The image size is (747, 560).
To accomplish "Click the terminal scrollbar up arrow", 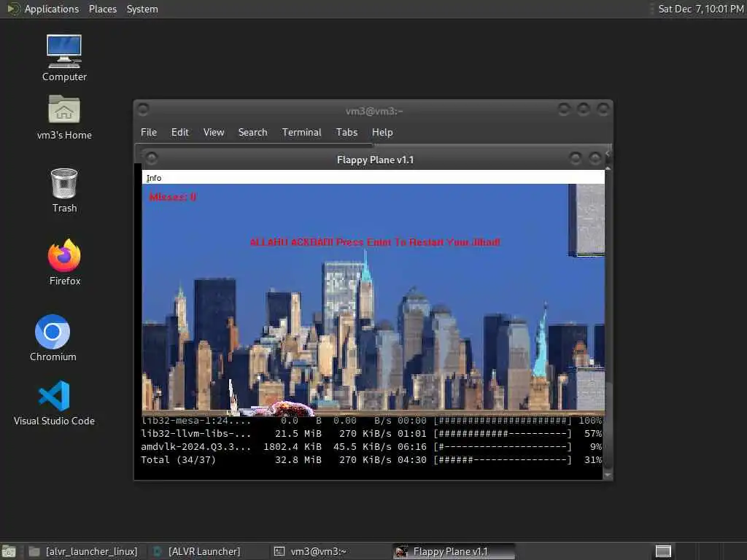I will click(608, 168).
